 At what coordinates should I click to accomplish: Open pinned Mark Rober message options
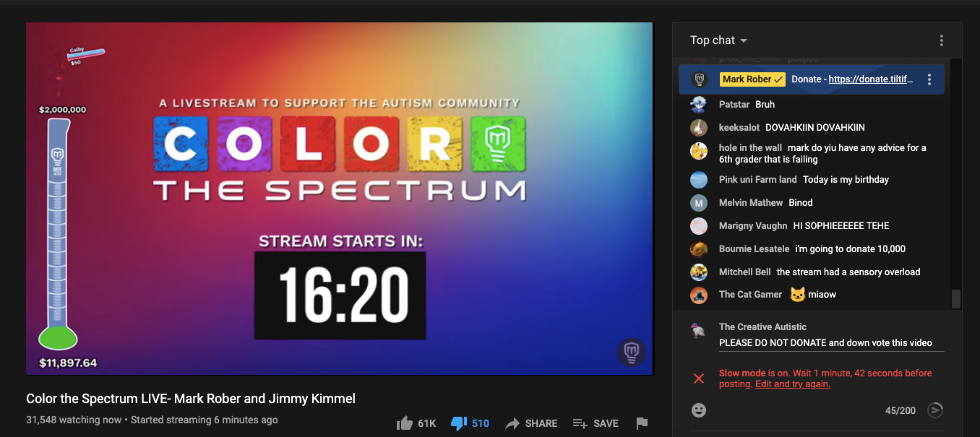929,79
